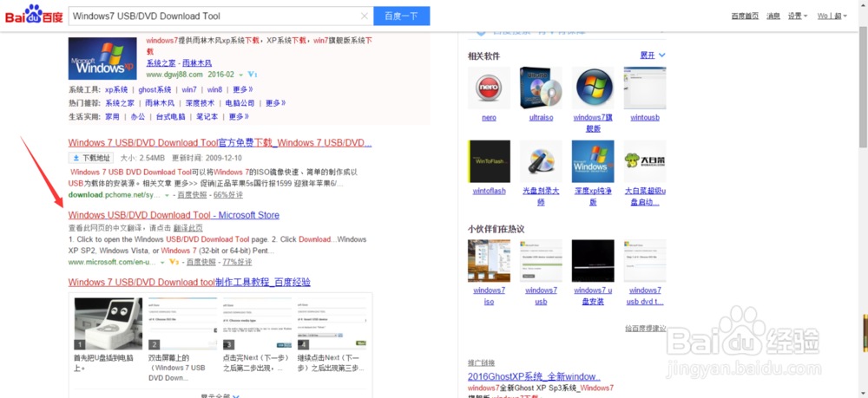Open the windows7 usb thumbnail
The height and width of the screenshot is (398, 868).
click(541, 261)
